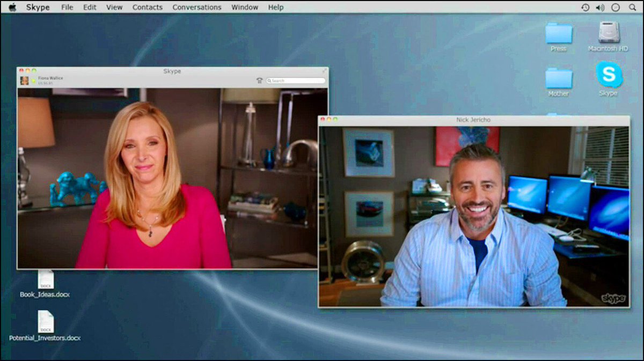Click Nick Jericho's video feed
The image size is (644, 361).
474,216
